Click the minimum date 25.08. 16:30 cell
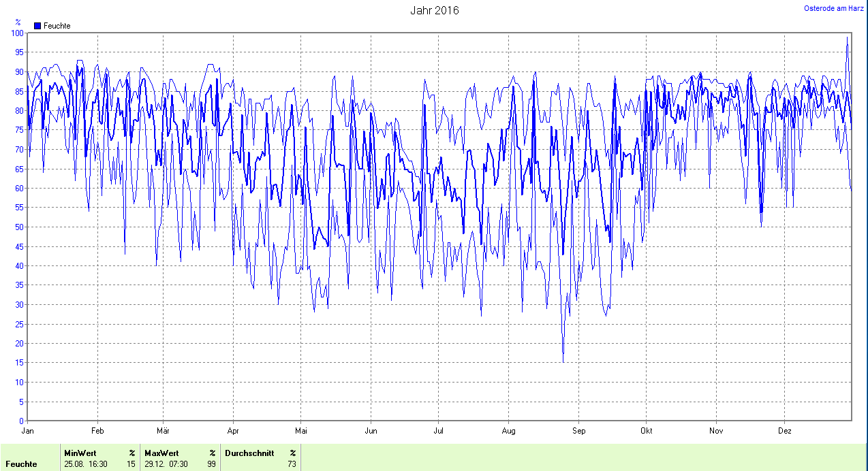 pos(86,464)
